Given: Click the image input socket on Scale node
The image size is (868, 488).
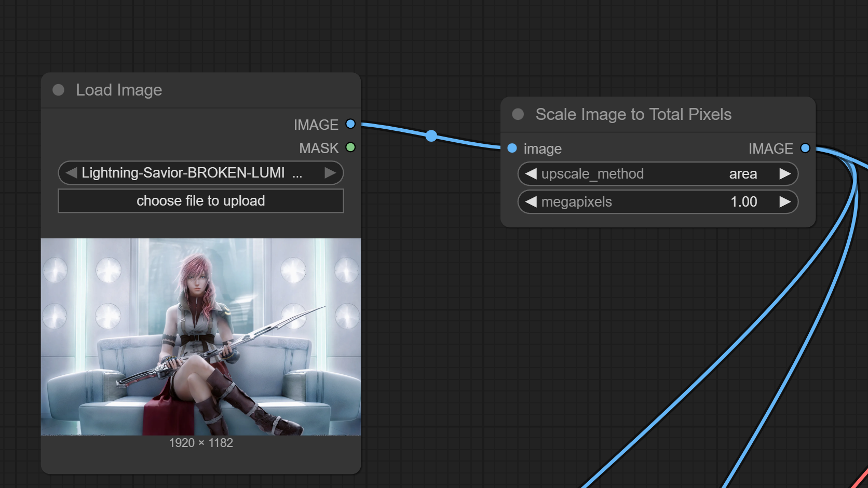Looking at the screenshot, I should [512, 148].
